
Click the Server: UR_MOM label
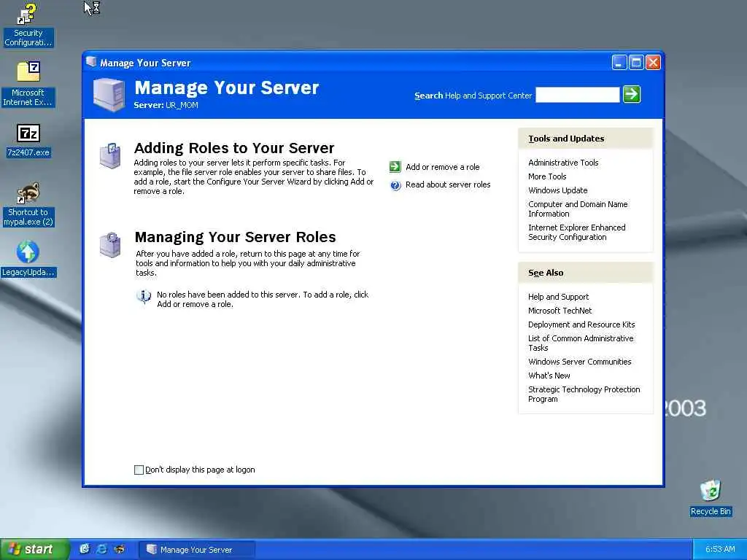point(166,105)
